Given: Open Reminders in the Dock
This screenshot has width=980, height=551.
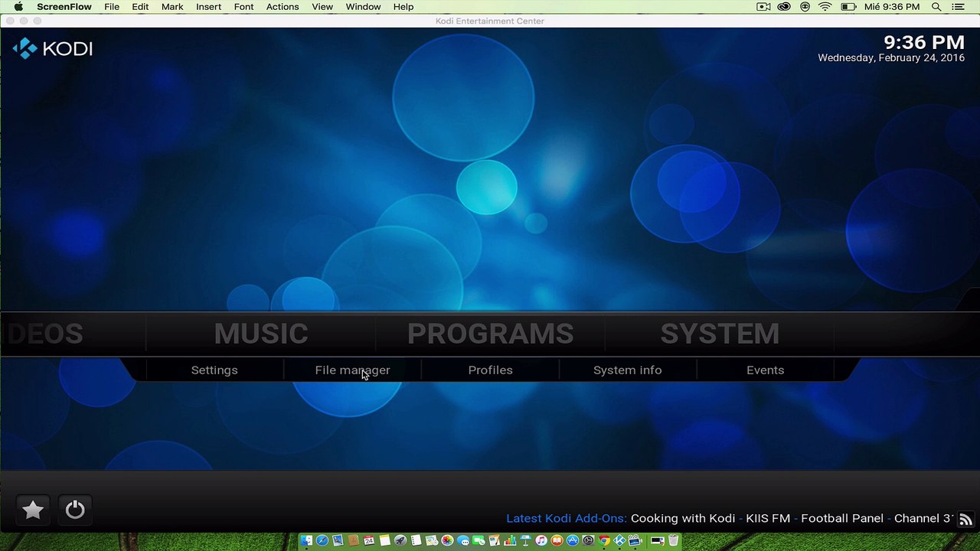Looking at the screenshot, I should click(416, 541).
